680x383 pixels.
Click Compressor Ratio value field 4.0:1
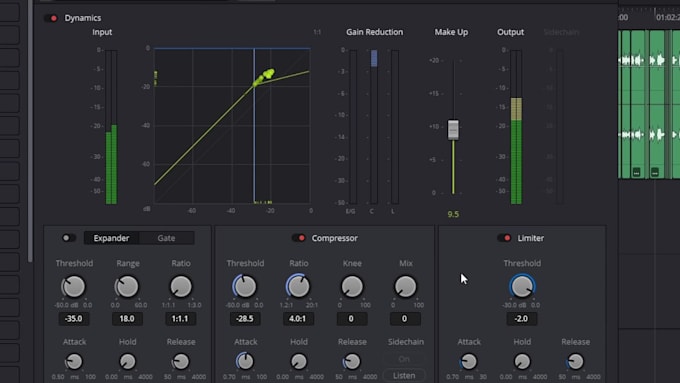coord(298,319)
